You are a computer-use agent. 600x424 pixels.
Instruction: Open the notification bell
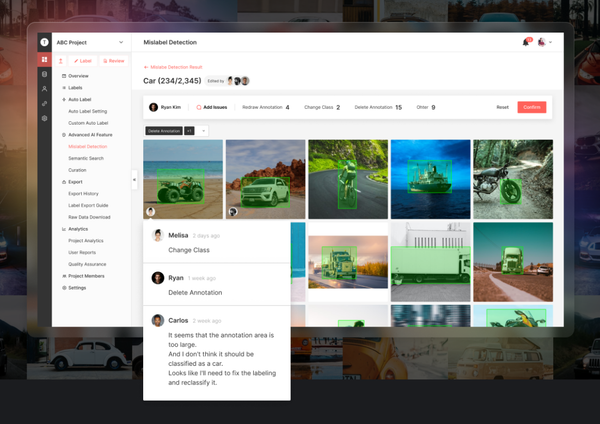click(x=526, y=42)
